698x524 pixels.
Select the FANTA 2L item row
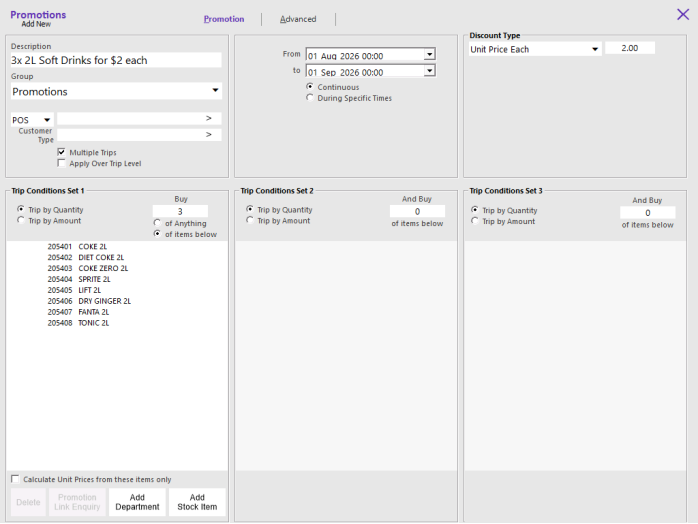click(x=117, y=312)
